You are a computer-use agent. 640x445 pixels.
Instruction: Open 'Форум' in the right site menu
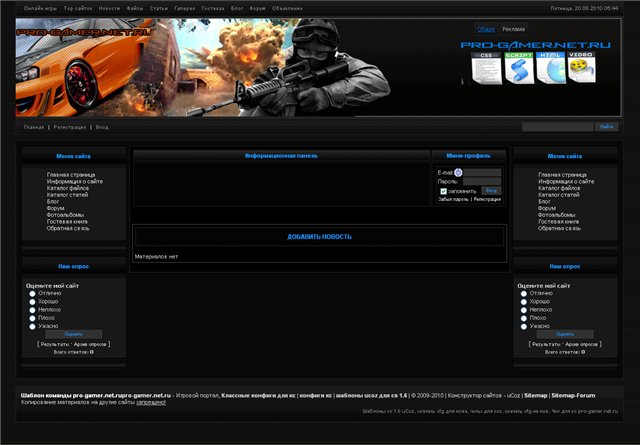pos(547,208)
